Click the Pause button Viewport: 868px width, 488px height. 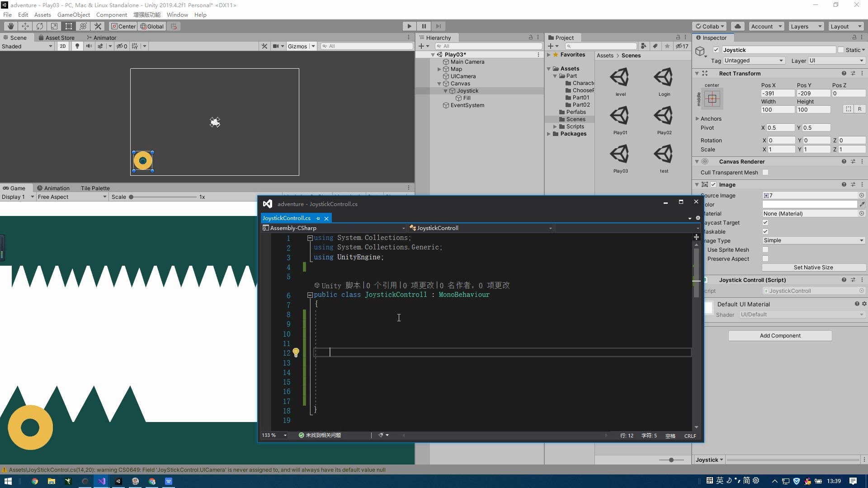(424, 26)
